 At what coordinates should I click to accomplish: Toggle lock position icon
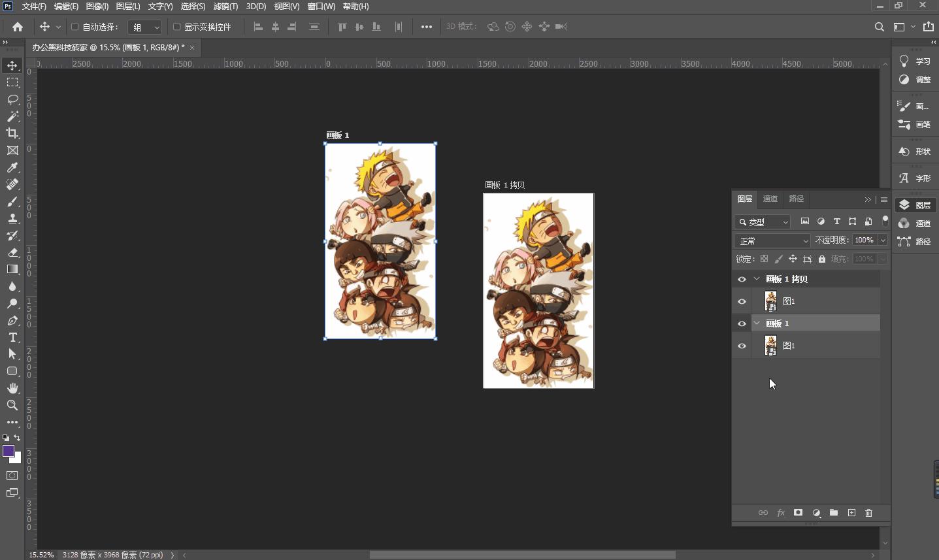click(793, 259)
